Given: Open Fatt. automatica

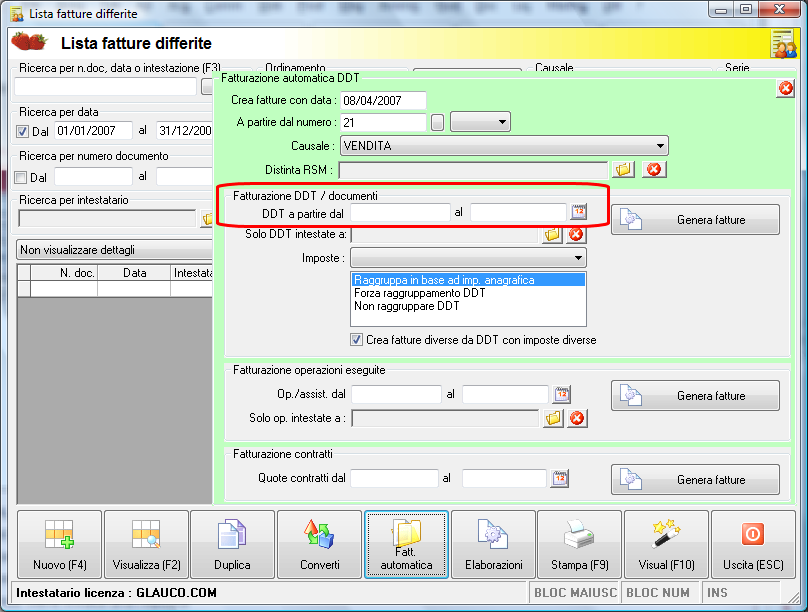Looking at the screenshot, I should [x=406, y=545].
